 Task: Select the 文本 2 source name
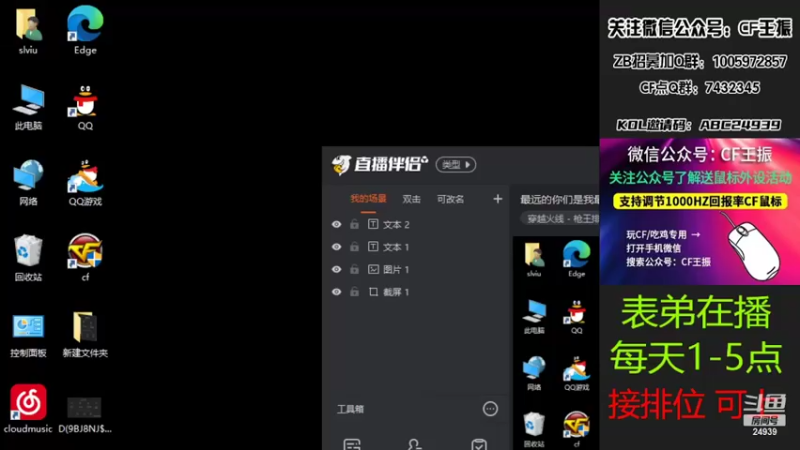(x=396, y=224)
